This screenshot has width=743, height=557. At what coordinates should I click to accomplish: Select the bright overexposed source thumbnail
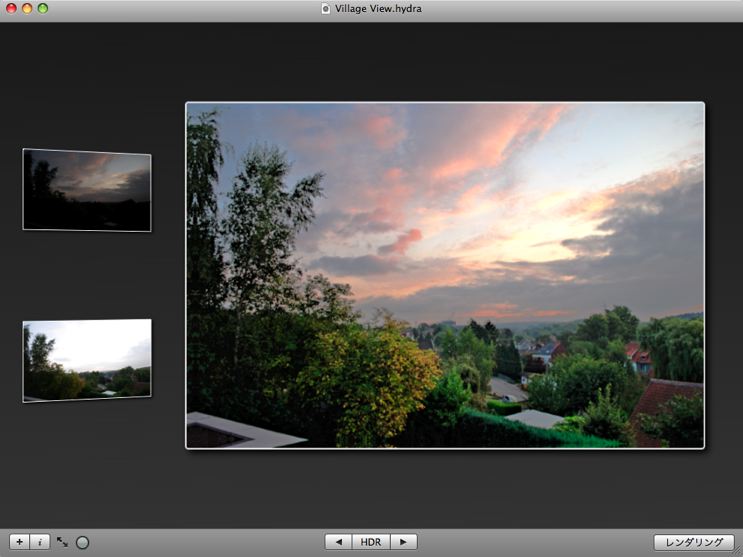click(x=87, y=359)
